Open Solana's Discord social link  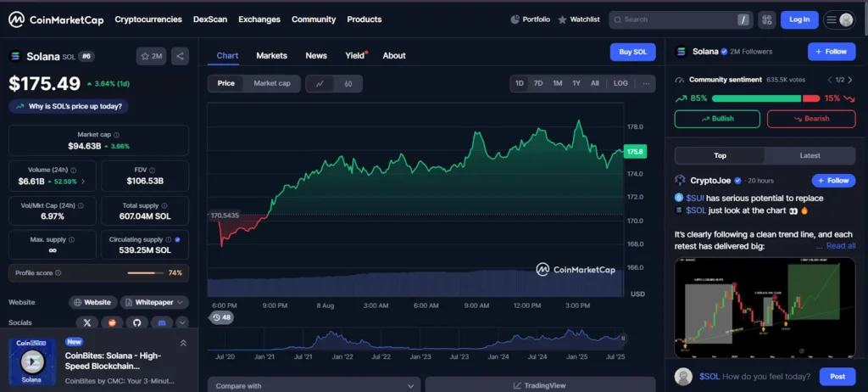[162, 322]
